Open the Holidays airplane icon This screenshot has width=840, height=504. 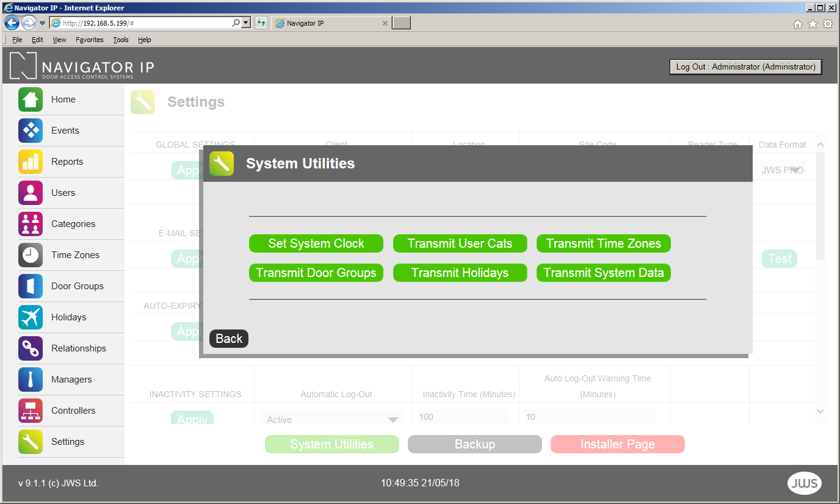coord(31,317)
